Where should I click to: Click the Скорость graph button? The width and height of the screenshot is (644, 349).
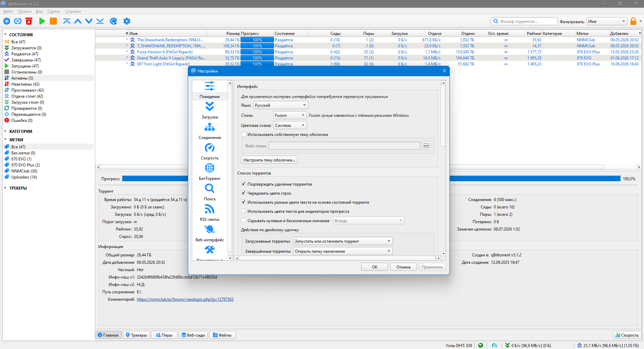click(x=627, y=335)
